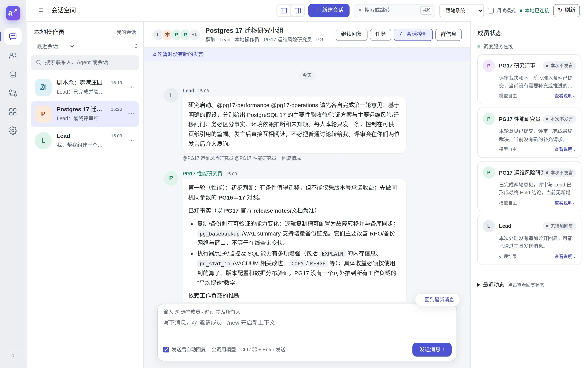Open the chat conversations sidebar icon
The image size is (588, 368).
(13, 37)
